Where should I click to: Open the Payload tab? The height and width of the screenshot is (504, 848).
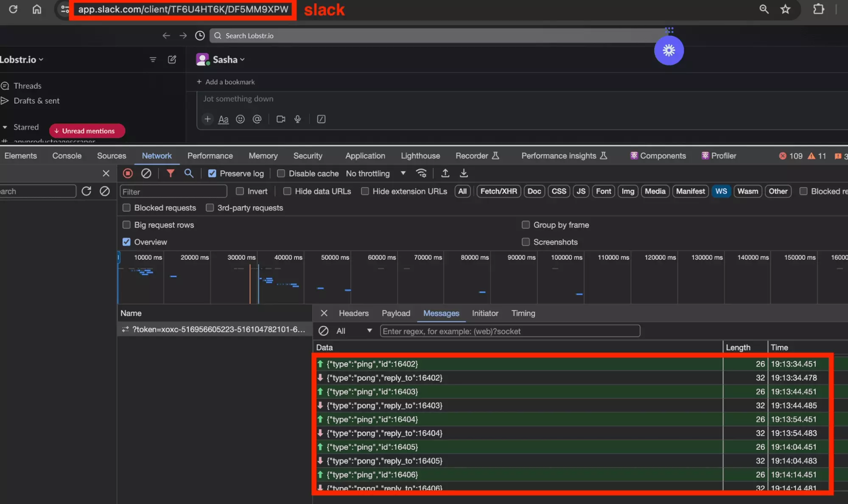(396, 313)
